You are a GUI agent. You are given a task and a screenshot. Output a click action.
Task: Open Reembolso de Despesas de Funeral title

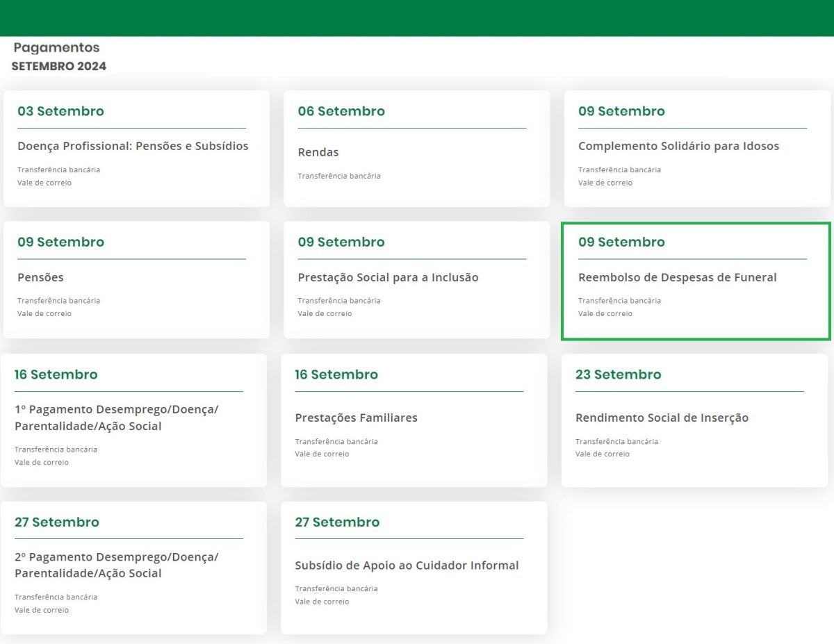click(678, 277)
